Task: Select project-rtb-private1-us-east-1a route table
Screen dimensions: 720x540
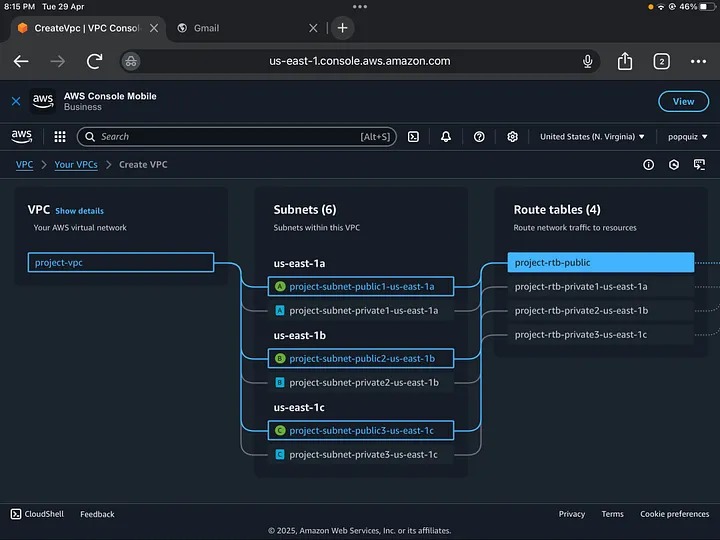Action: click(601, 287)
